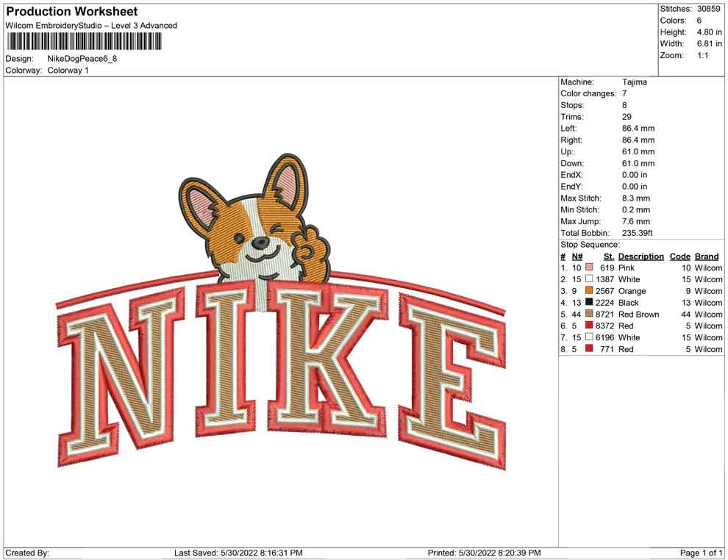Click the Down value 61.0 mm
The image size is (728, 560).
coord(638,163)
